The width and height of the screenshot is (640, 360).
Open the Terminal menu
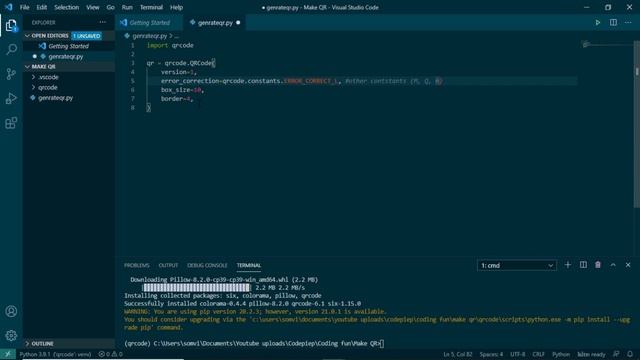click(x=151, y=7)
